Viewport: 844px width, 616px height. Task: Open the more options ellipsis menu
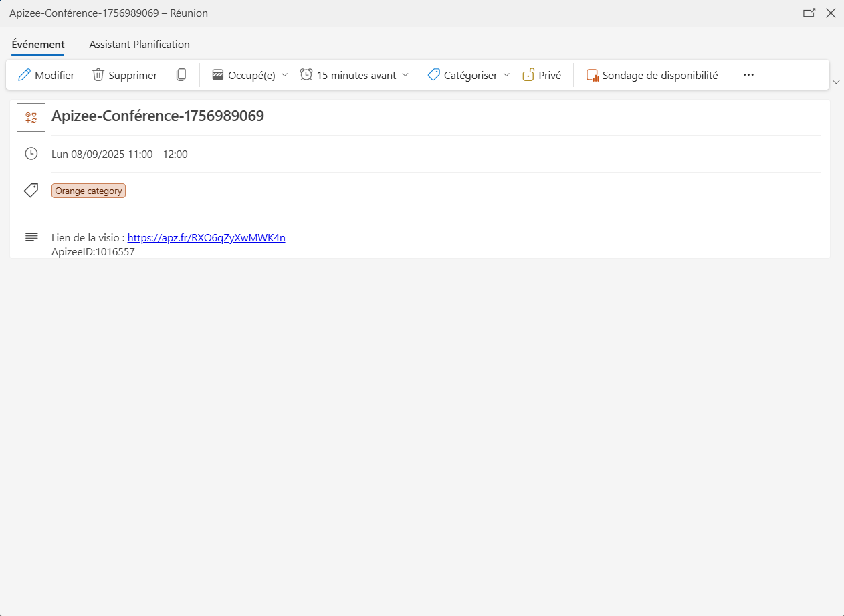[748, 75]
